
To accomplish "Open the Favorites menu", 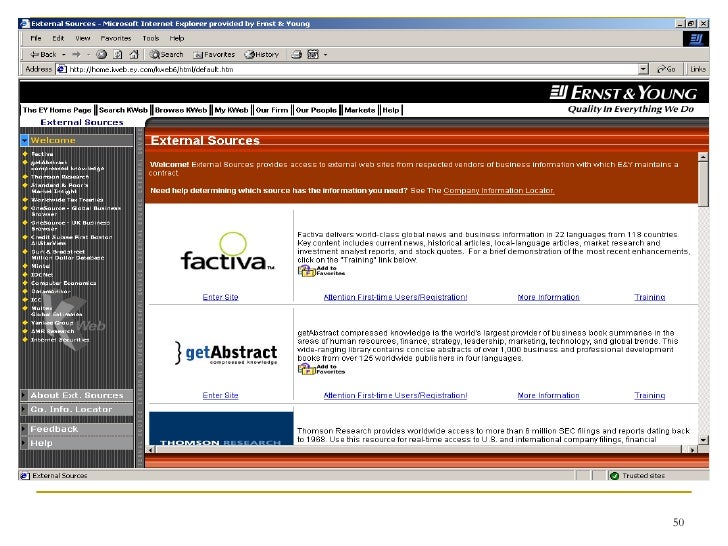I will pos(116,38).
